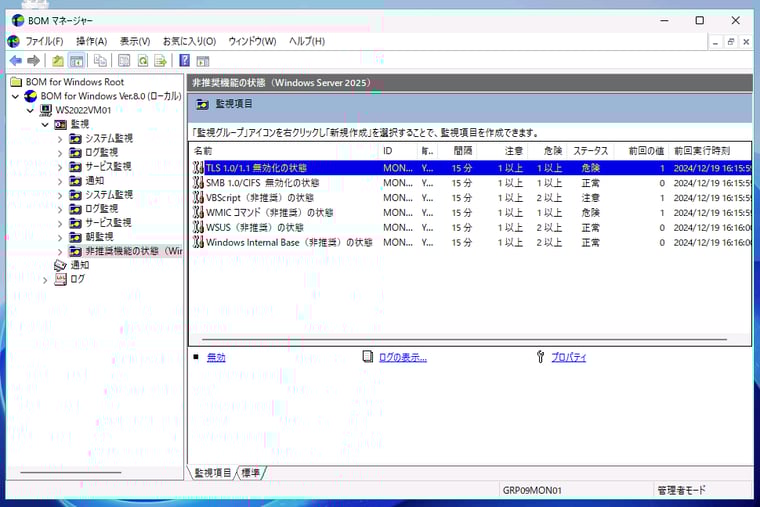This screenshot has width=760, height=507.
Task: Sort by the 前回実行時刻 column header
Action: tap(710, 151)
